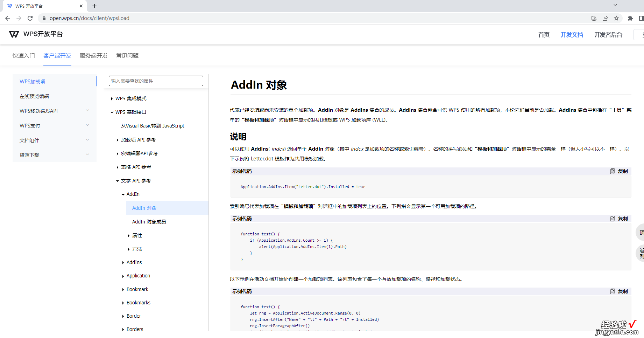Click the 说明 section heading

238,137
